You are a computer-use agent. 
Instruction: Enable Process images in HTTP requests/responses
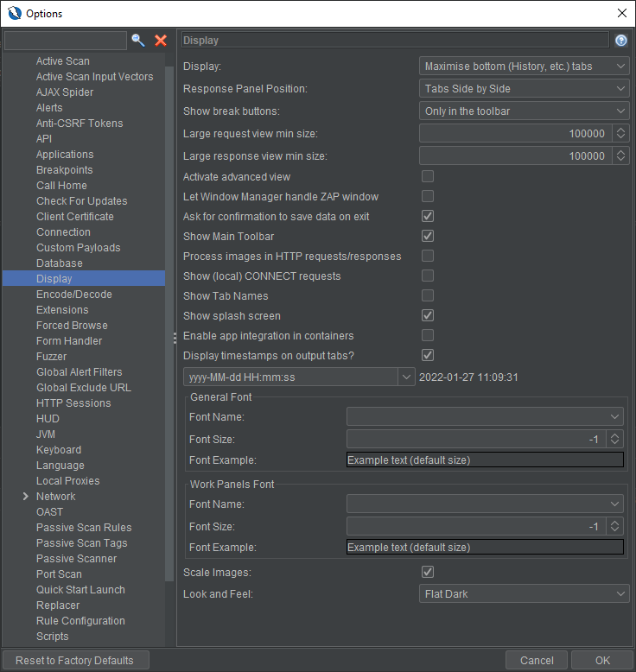(428, 256)
